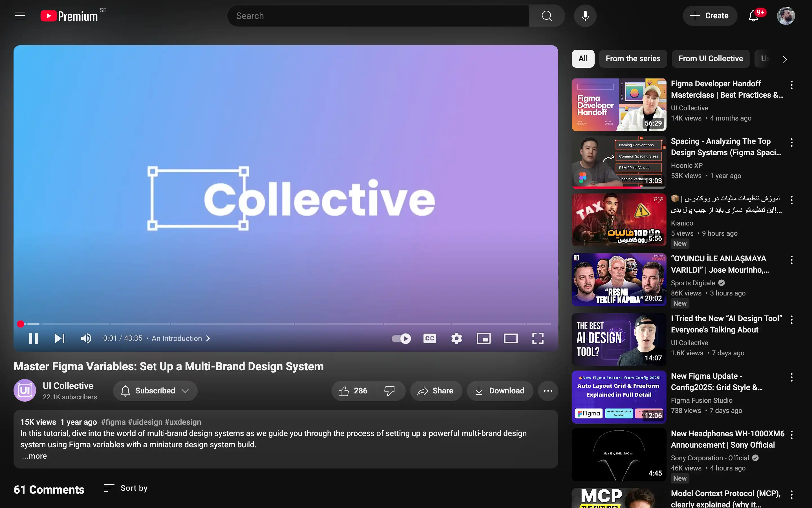Select the From the series chip
Screen dimensions: 812x508
click(633, 58)
